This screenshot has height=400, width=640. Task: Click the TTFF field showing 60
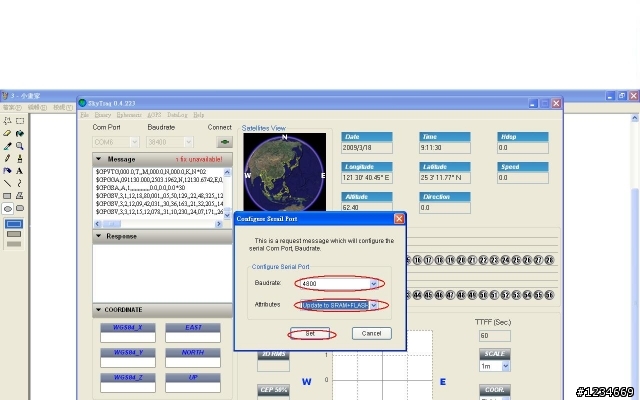coord(495,336)
